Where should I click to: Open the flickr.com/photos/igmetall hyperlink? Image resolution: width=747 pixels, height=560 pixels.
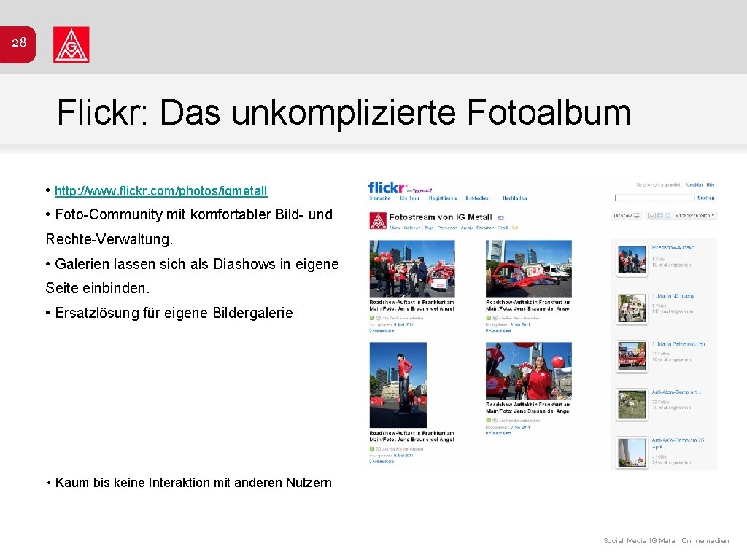pos(161,191)
